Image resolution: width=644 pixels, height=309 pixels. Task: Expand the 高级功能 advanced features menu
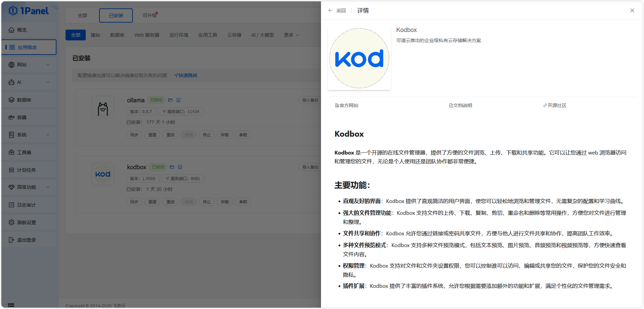click(x=29, y=187)
